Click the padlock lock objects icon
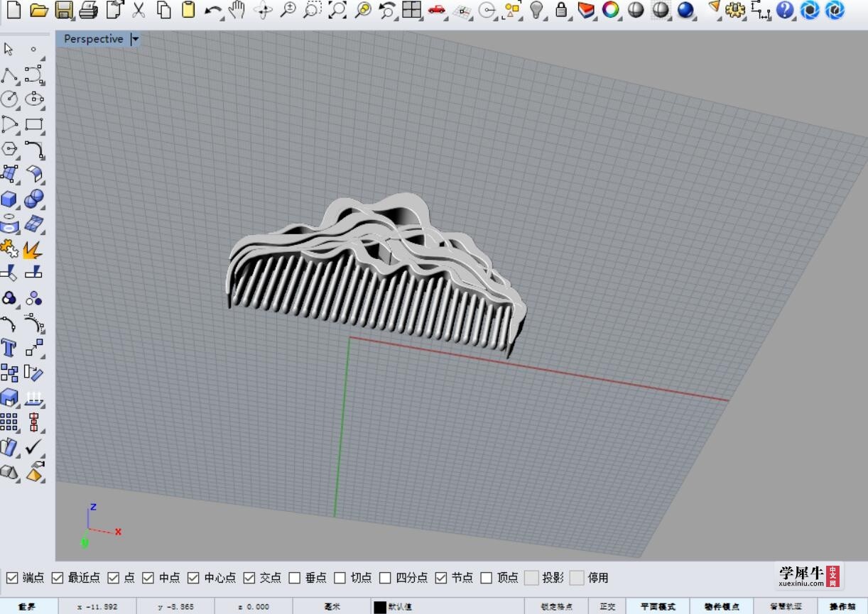 pyautogui.click(x=561, y=10)
